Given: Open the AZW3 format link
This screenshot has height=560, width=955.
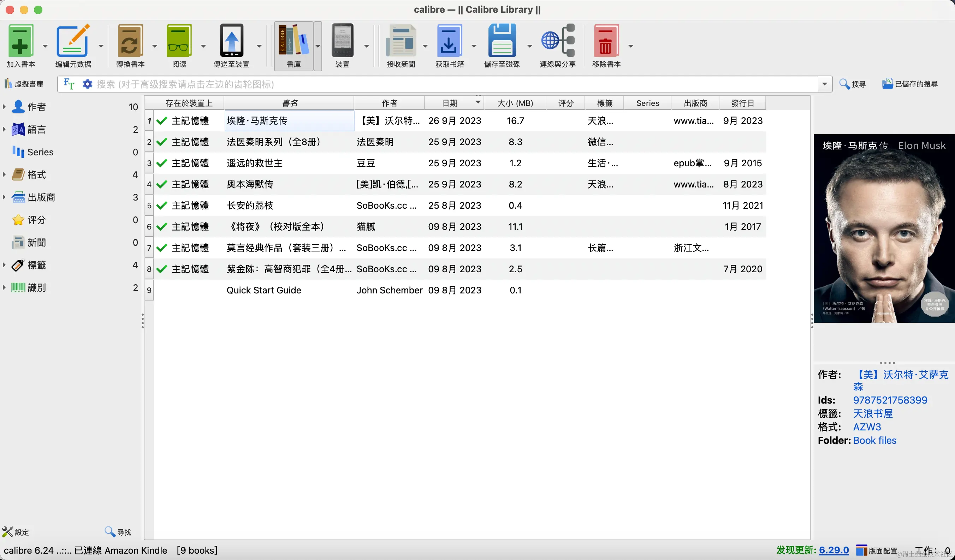Looking at the screenshot, I should click(x=867, y=427).
